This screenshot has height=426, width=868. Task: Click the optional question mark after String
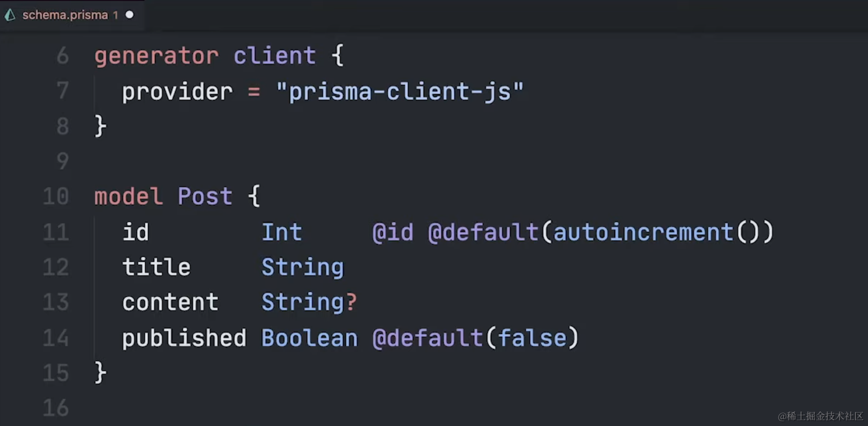pos(351,302)
